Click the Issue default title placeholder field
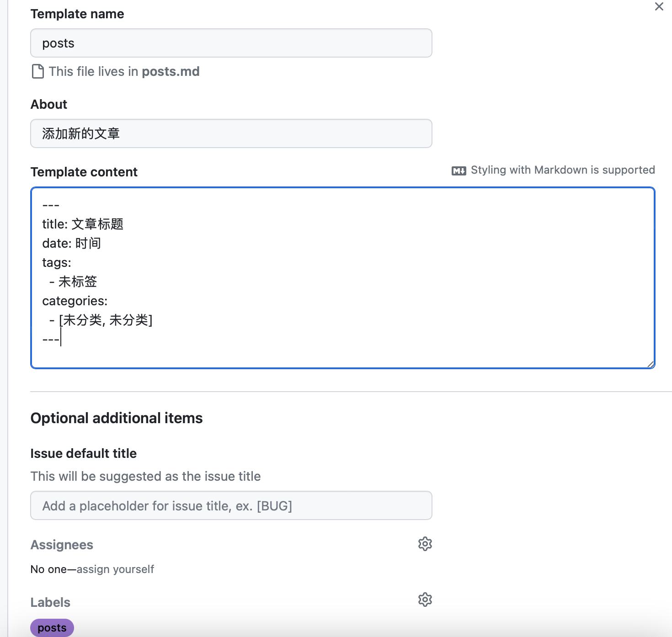Image resolution: width=672 pixels, height=637 pixels. [x=231, y=505]
